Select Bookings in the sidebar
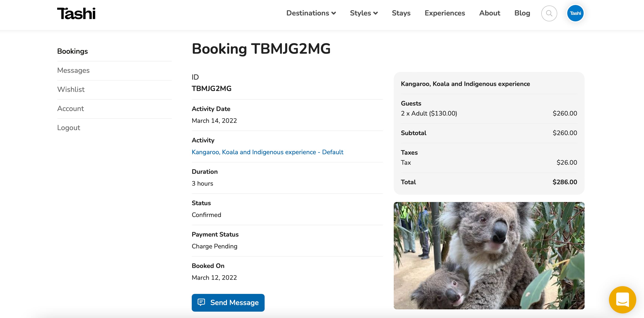This screenshot has height=318, width=644. point(72,51)
